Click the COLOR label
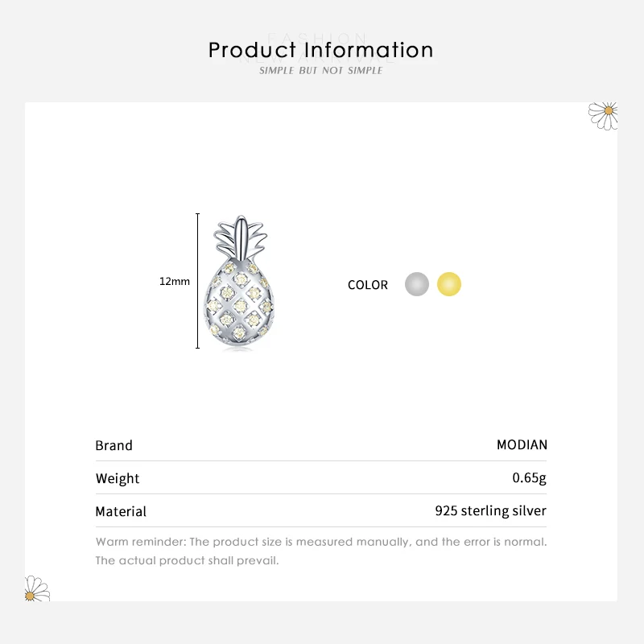Image resolution: width=644 pixels, height=644 pixels. click(x=368, y=285)
